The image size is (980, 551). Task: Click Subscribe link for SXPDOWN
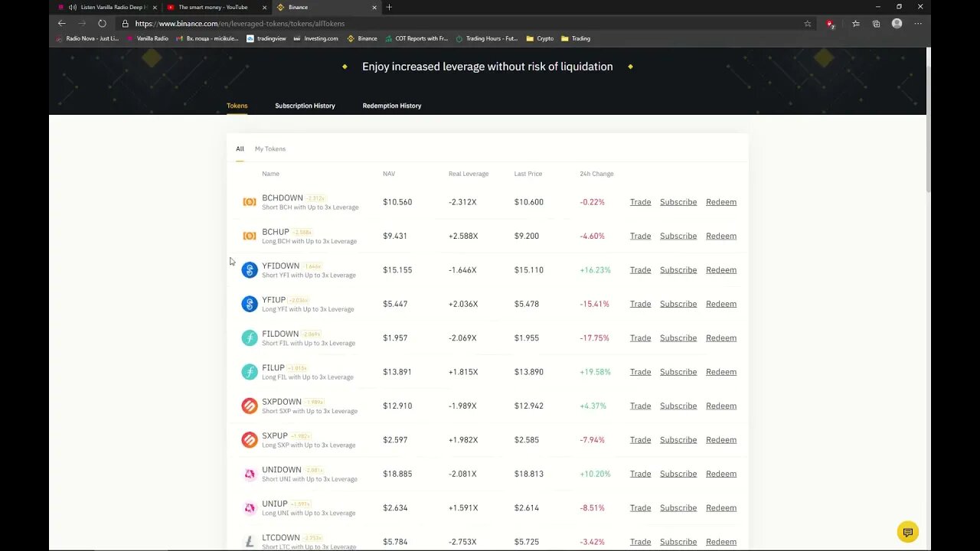click(x=678, y=406)
